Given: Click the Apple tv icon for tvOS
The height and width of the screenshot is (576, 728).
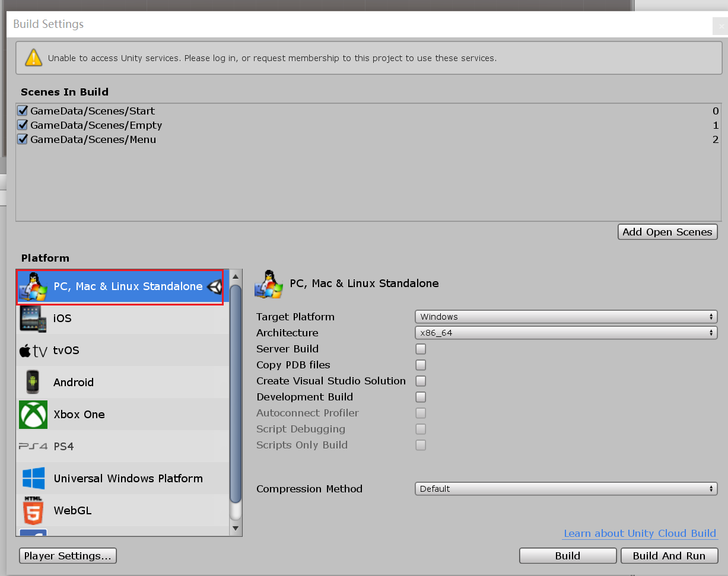Looking at the screenshot, I should (x=33, y=351).
